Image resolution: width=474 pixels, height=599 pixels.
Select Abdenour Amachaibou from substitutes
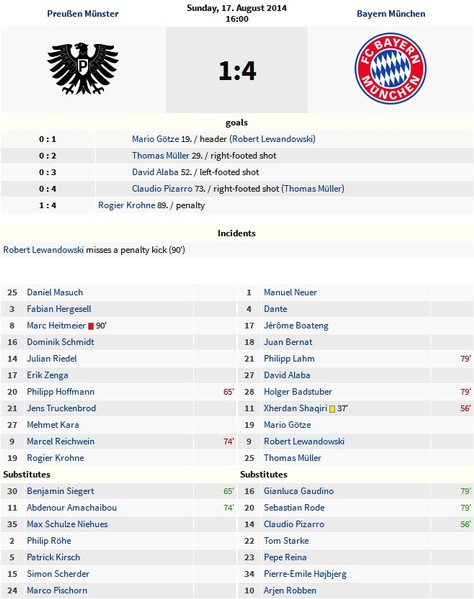72,508
